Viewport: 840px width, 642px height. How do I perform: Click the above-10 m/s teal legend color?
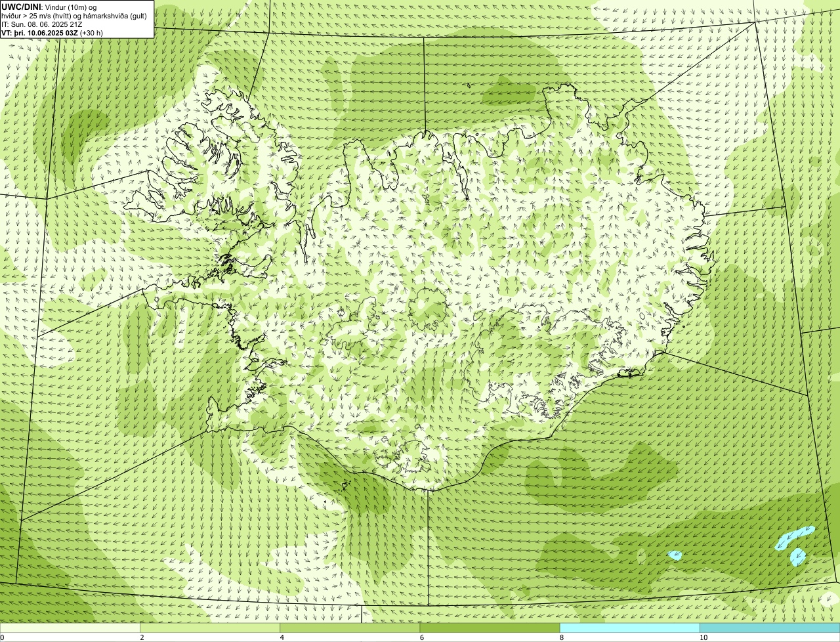(770, 628)
